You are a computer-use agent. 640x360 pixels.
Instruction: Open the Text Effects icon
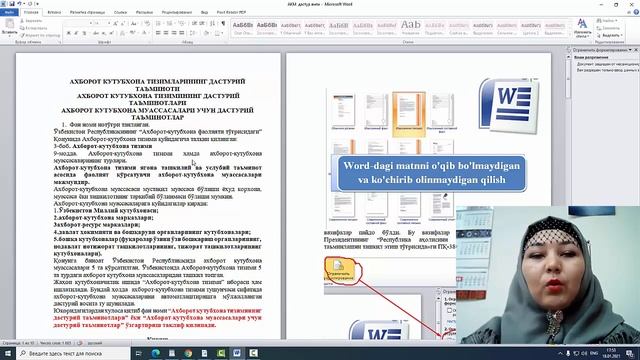(x=122, y=33)
